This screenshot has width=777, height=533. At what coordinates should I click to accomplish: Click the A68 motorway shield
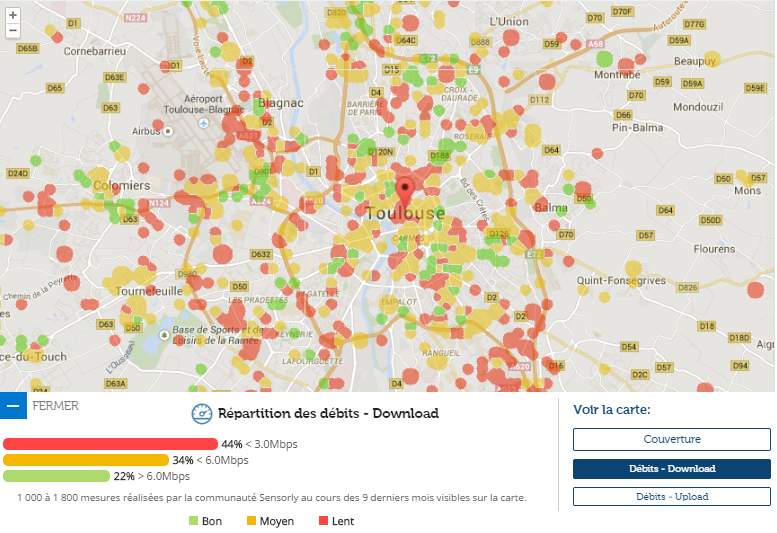point(596,44)
